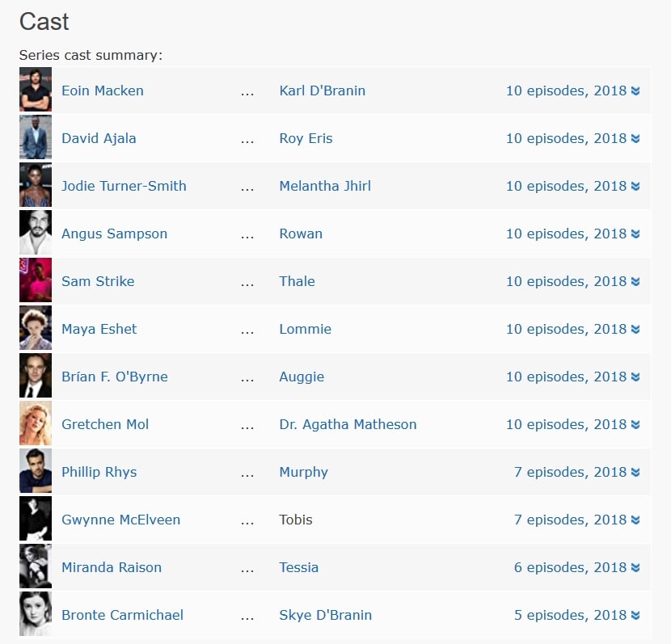The height and width of the screenshot is (644, 671).
Task: Click Gwynne McElveen's name link
Action: tap(121, 520)
